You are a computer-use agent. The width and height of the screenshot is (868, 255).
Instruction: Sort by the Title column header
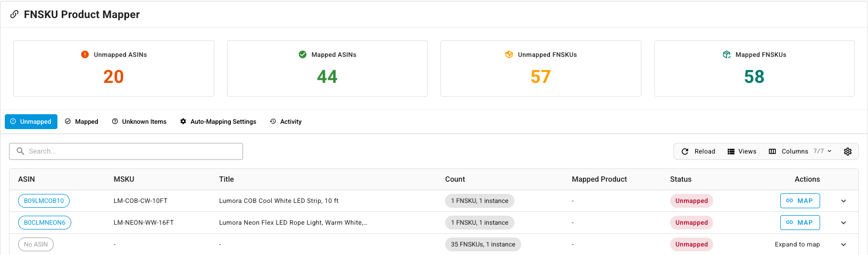point(227,179)
